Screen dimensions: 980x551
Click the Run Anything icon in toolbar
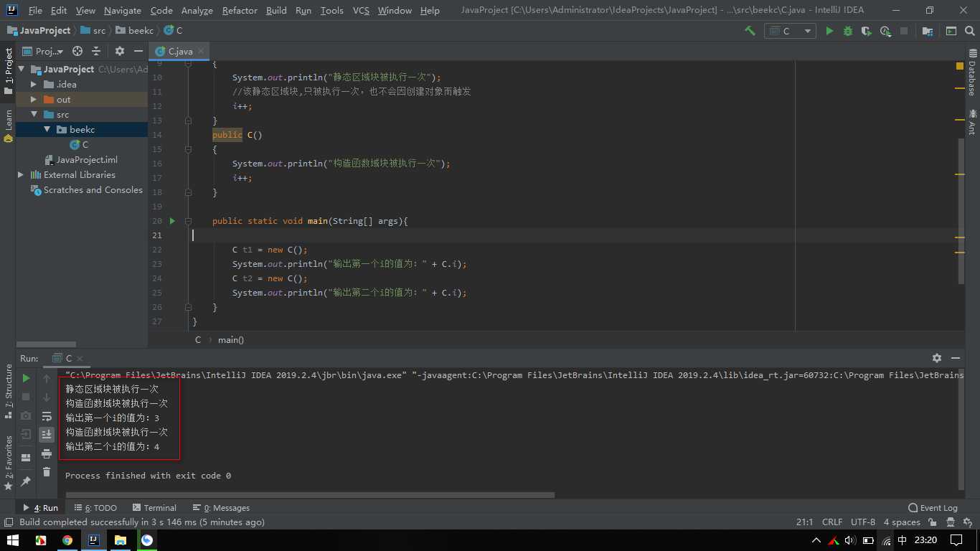click(951, 31)
